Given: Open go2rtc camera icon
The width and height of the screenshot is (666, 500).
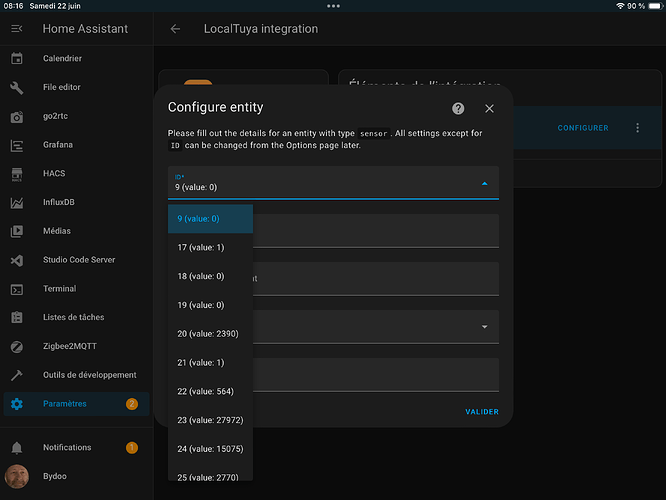Looking at the screenshot, I should (17, 116).
